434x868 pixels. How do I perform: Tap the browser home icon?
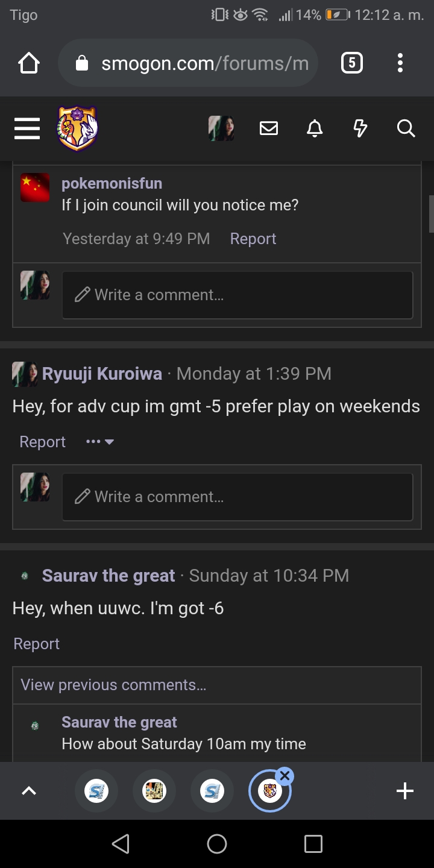[28, 62]
